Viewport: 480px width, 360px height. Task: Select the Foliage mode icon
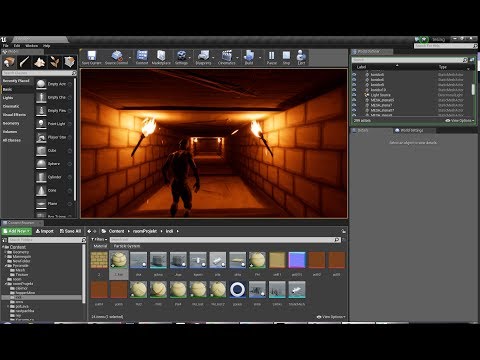[x=55, y=62]
